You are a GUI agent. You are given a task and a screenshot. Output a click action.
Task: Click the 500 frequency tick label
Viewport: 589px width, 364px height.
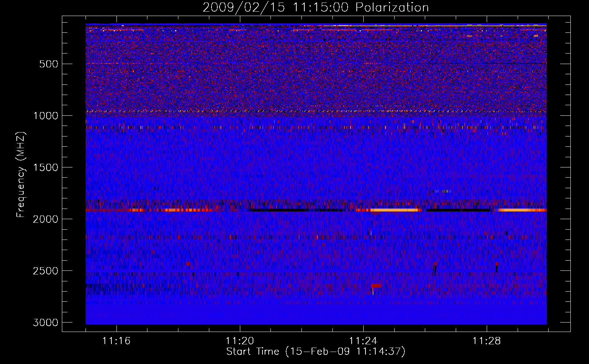point(49,64)
